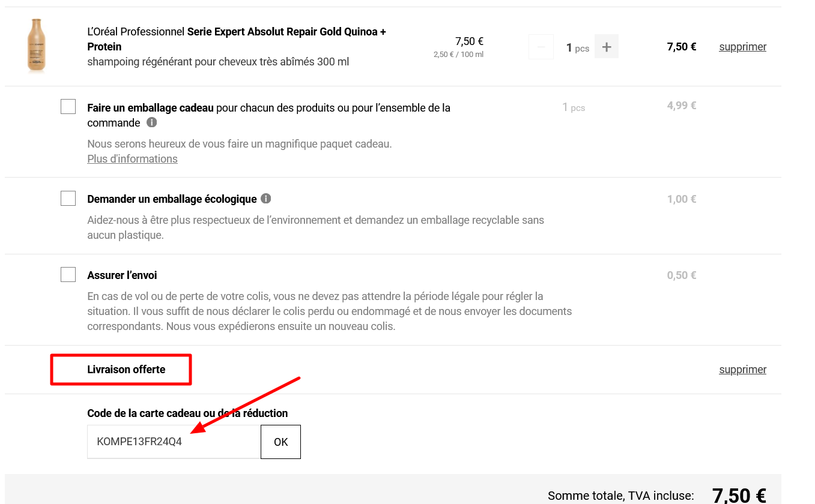Click supprimer in the Livraison offerte row
This screenshot has width=815, height=504.
[x=742, y=370]
